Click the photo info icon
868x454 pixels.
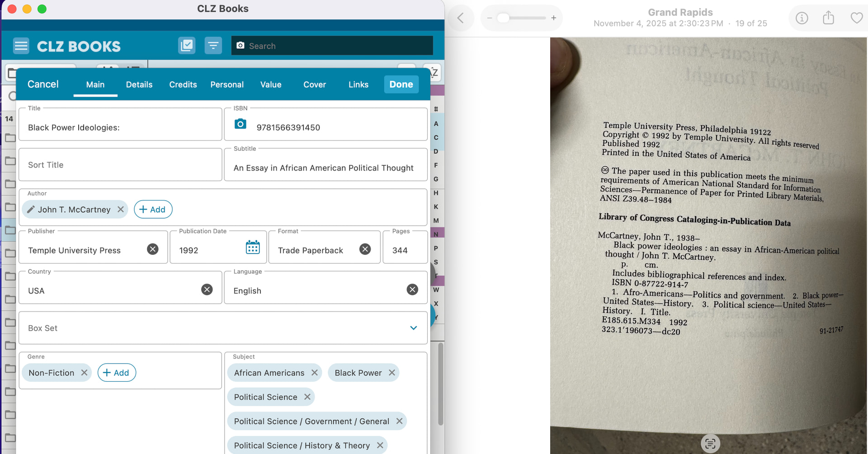point(802,18)
